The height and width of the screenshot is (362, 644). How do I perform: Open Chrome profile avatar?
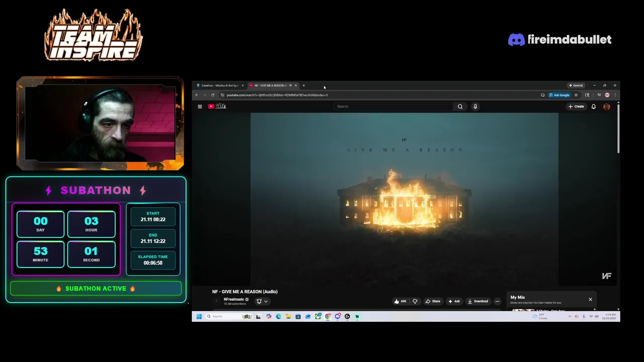point(607,95)
